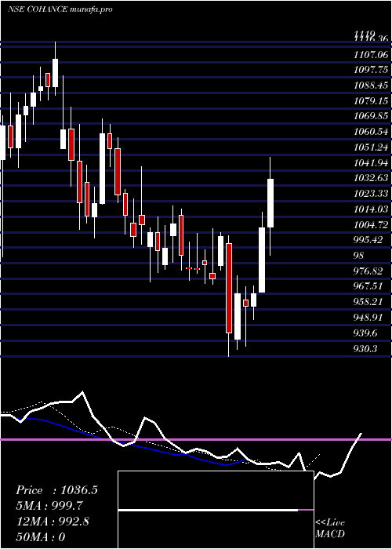Click the 1014.03 price axis label
This screenshot has width=392, height=549.
[x=371, y=209]
